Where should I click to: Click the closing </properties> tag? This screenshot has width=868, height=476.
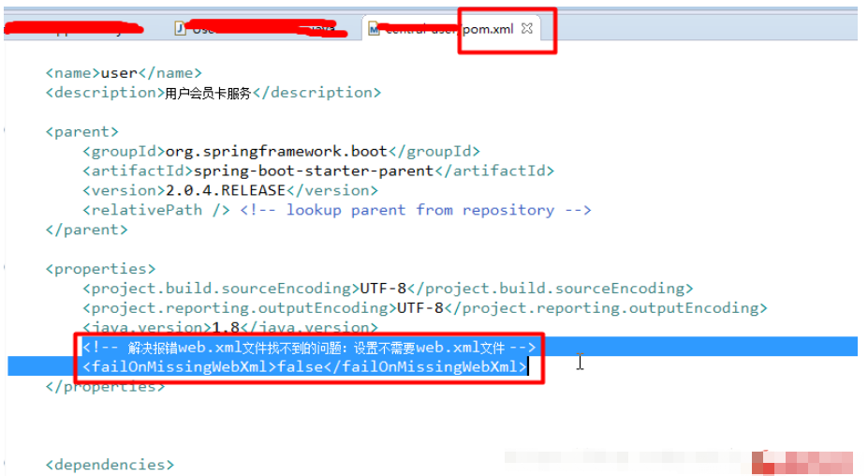[x=105, y=387]
